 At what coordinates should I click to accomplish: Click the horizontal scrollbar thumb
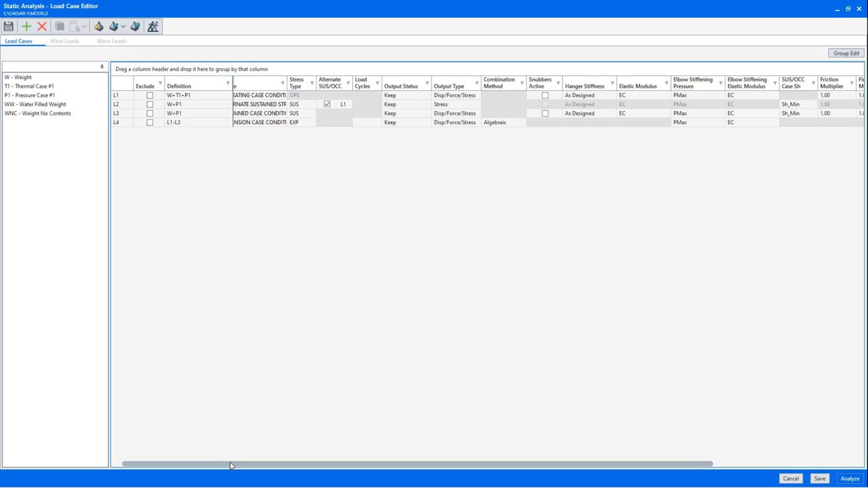click(417, 464)
